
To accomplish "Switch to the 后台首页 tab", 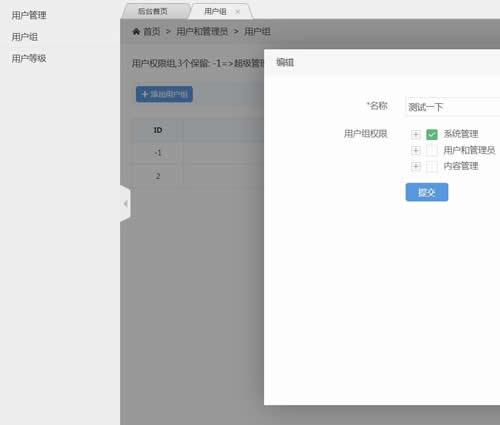I will [153, 11].
